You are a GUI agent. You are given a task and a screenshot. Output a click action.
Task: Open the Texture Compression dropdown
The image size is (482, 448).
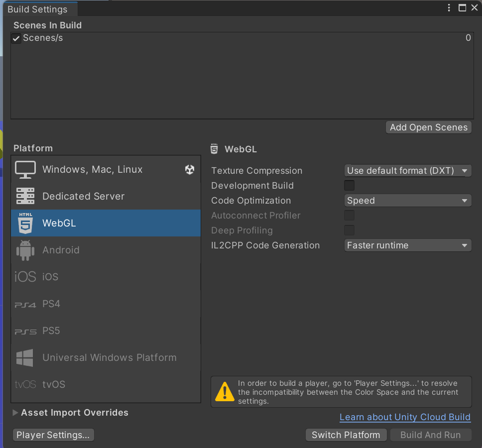click(408, 171)
